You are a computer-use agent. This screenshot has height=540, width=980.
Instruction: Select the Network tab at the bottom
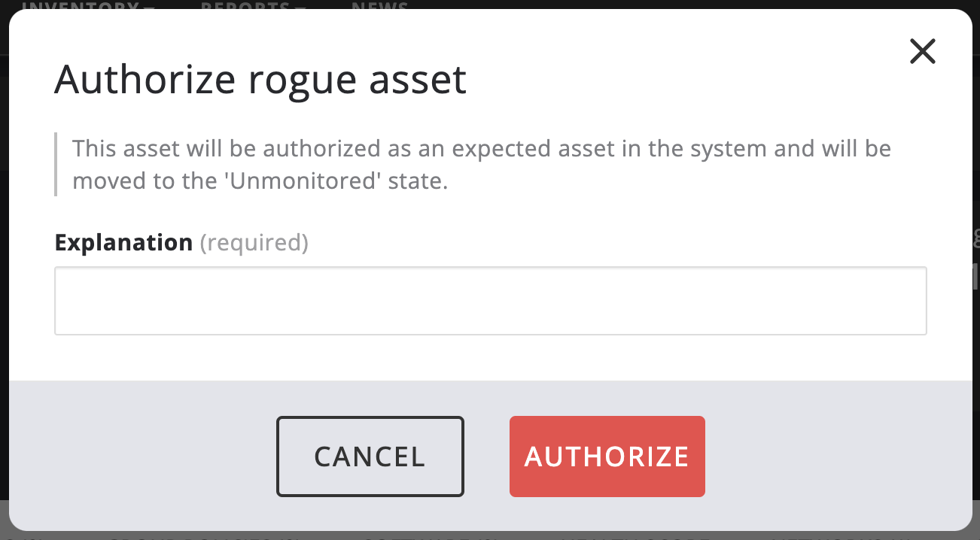pos(843,537)
